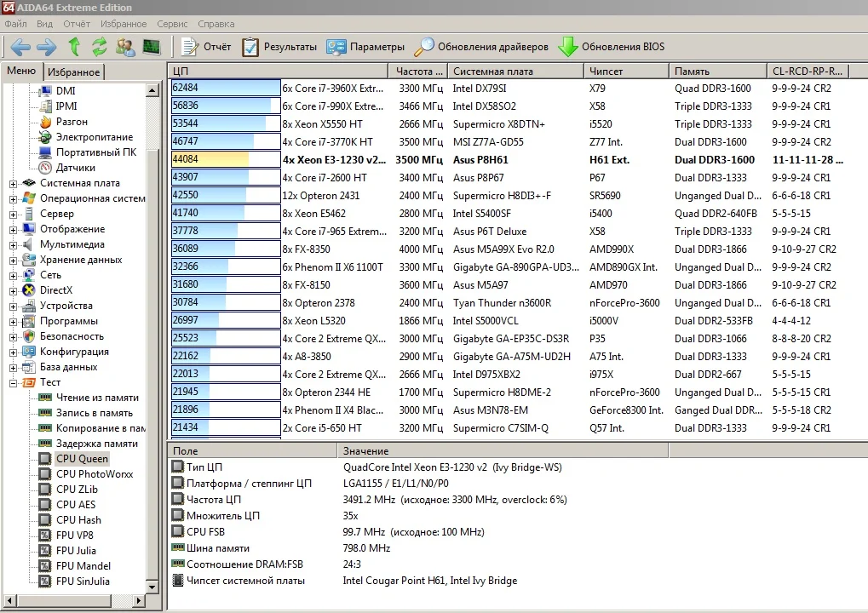The width and height of the screenshot is (868, 613).
Task: Open Параметры settings in toolbar
Action: click(x=366, y=47)
